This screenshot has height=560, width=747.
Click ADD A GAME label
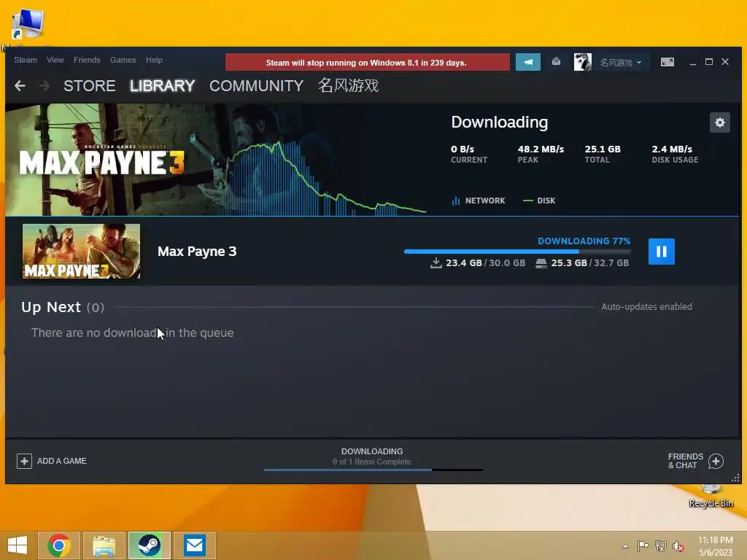(x=62, y=461)
